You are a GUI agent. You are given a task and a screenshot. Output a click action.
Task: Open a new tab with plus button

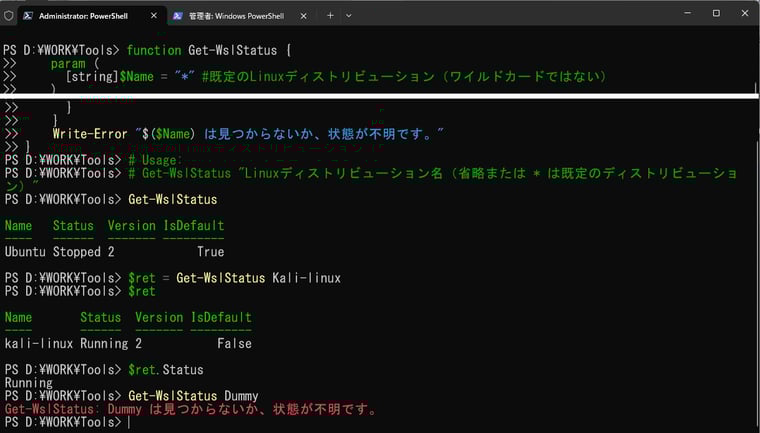point(330,16)
